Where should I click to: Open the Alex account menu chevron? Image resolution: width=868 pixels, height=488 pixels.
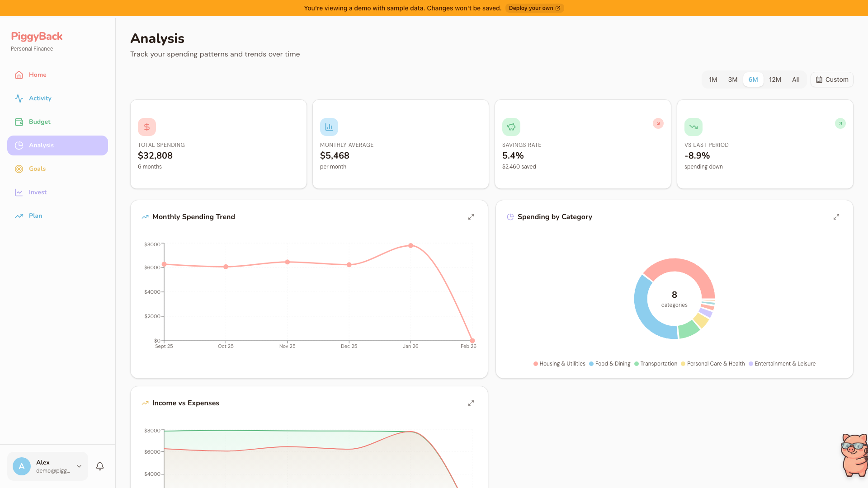(79, 466)
